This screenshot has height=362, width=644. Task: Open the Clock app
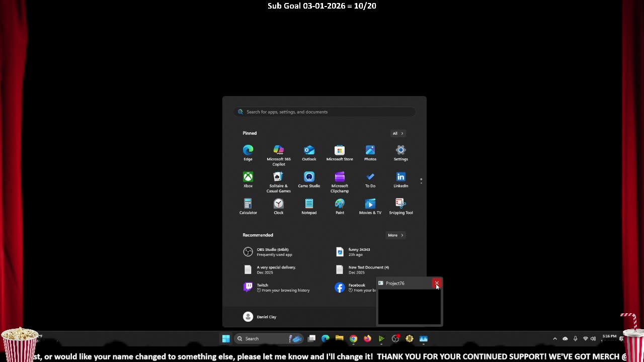278,206
